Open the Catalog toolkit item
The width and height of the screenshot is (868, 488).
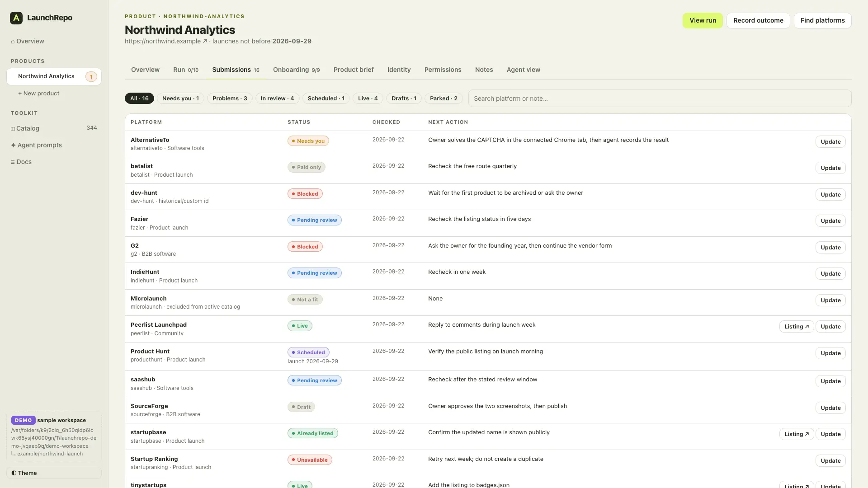(54, 128)
